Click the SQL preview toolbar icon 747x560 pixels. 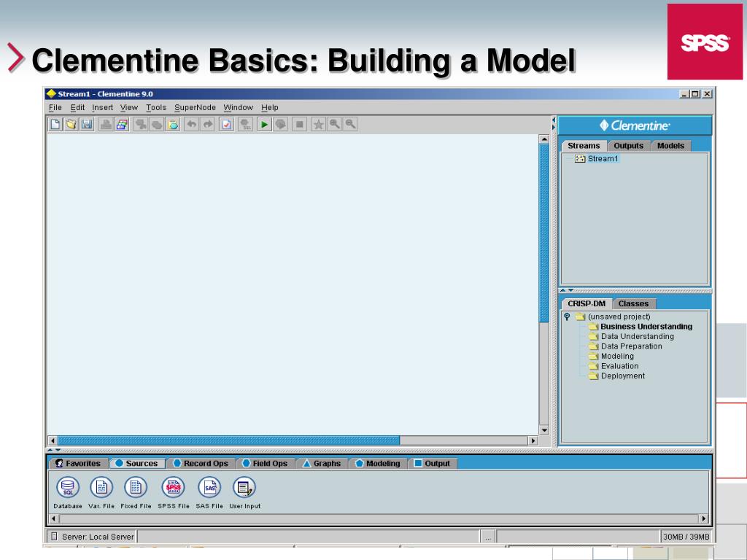click(x=245, y=124)
